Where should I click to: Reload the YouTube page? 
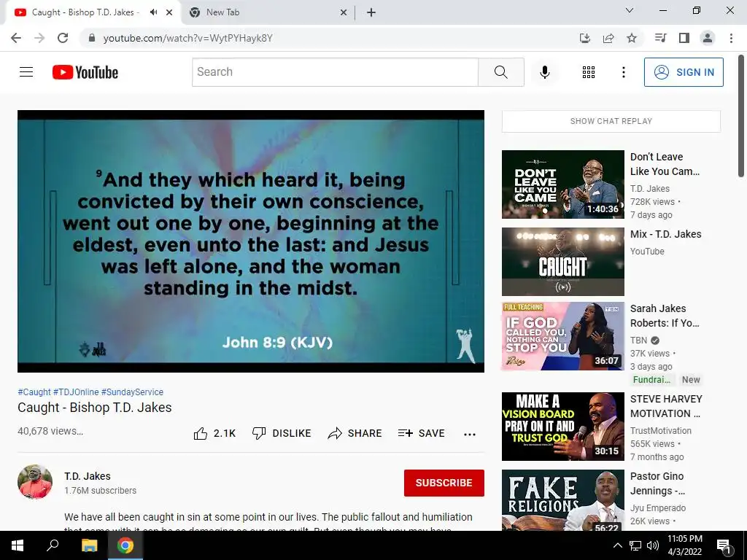click(x=63, y=38)
